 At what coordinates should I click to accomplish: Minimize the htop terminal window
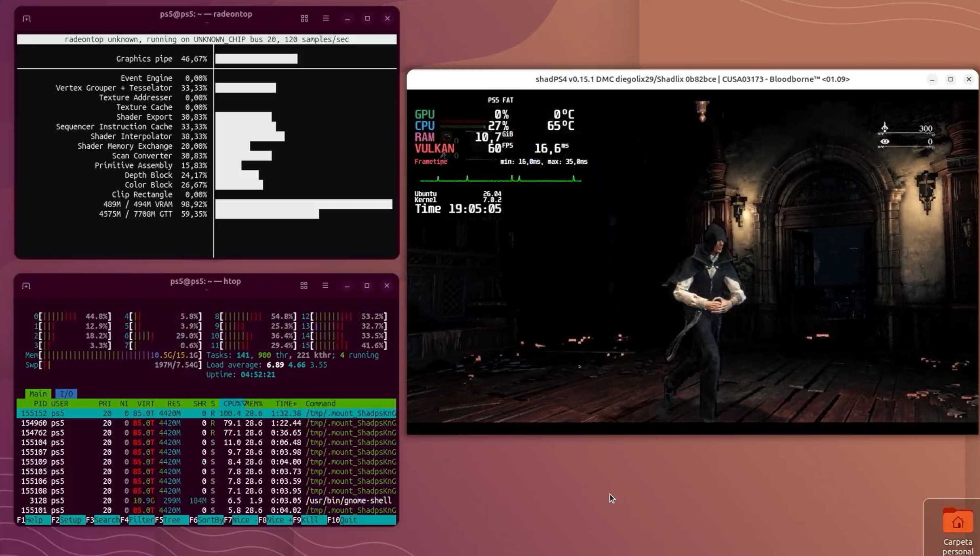pyautogui.click(x=347, y=286)
